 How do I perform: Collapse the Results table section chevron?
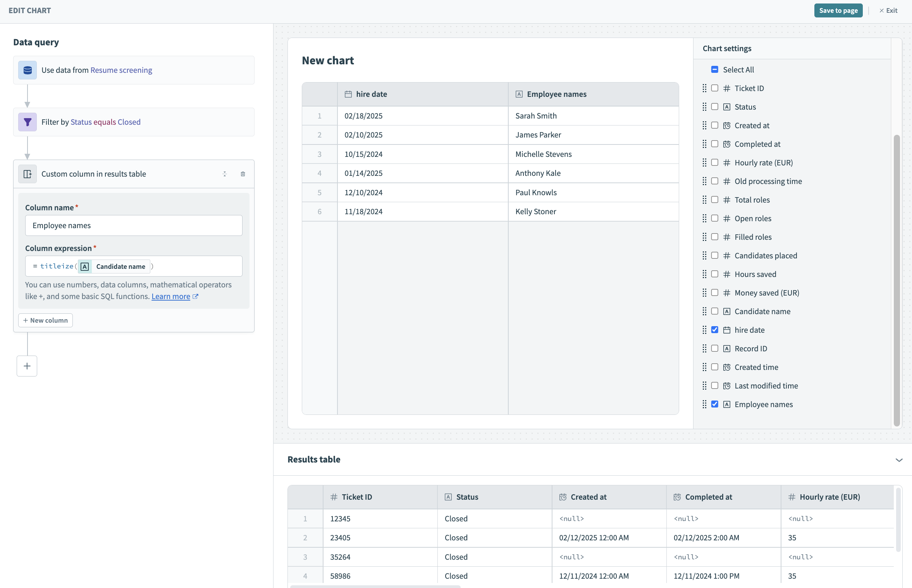(x=899, y=460)
